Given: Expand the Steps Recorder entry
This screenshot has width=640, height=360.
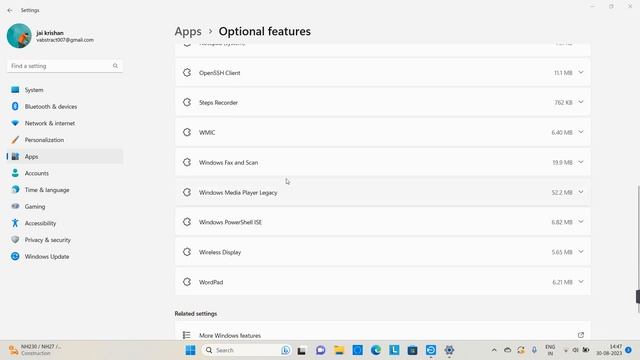Looking at the screenshot, I should (x=581, y=102).
